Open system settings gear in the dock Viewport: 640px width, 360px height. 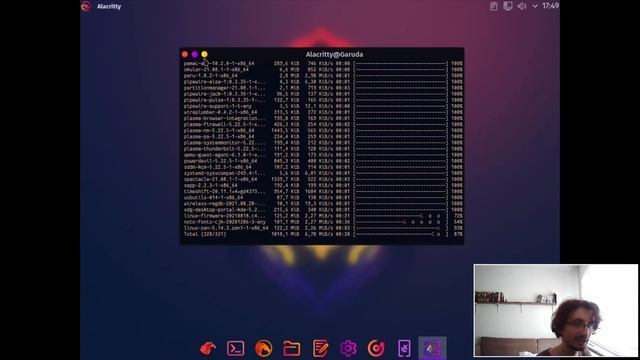pyautogui.click(x=348, y=348)
